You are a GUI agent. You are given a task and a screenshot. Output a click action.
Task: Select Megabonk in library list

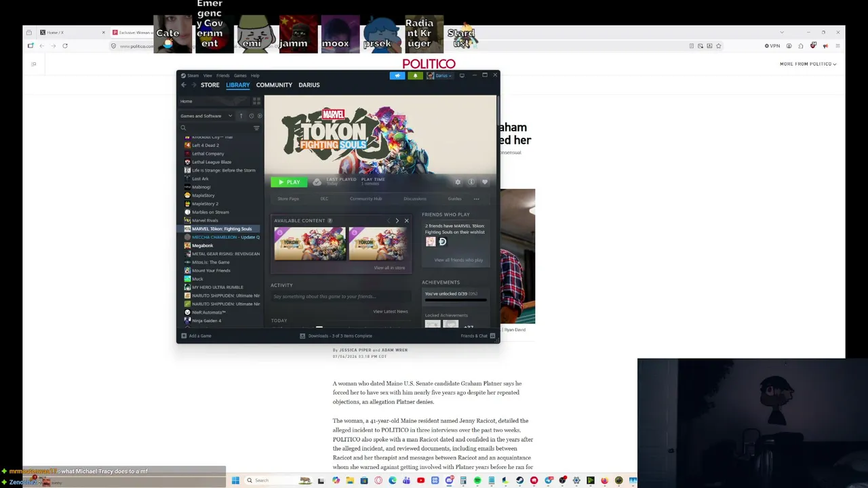[x=202, y=245]
